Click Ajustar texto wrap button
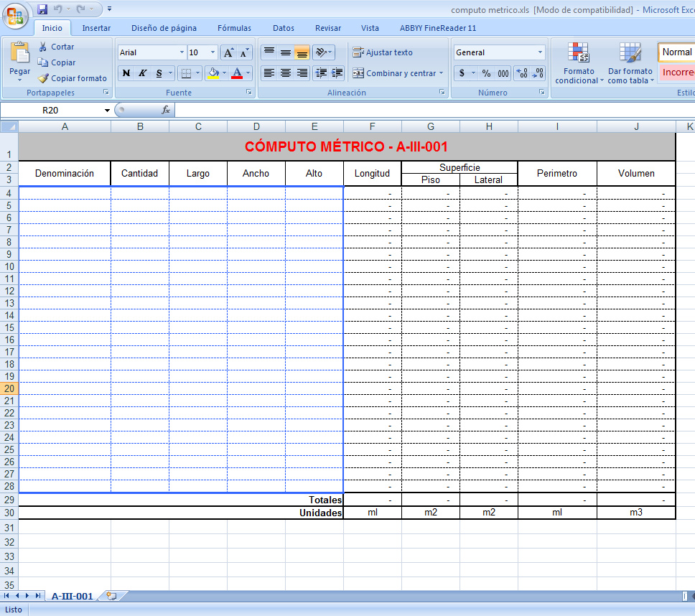Image resolution: width=695 pixels, height=616 pixels. pos(383,52)
